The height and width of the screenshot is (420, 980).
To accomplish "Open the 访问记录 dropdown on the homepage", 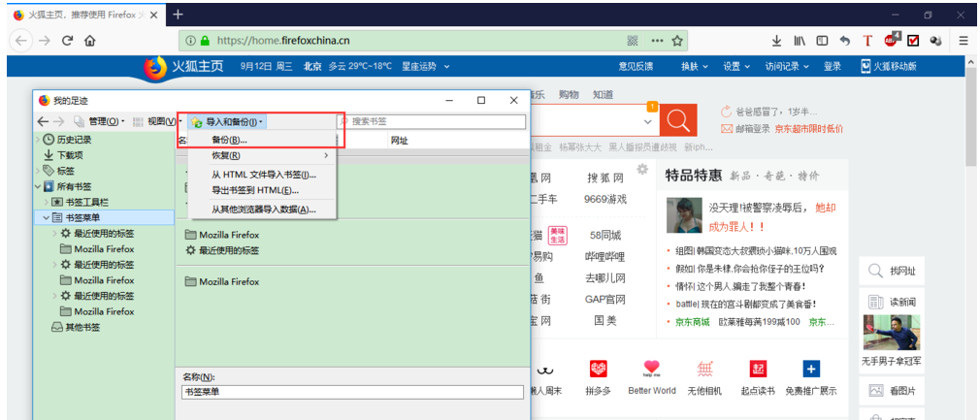I will pos(786,66).
